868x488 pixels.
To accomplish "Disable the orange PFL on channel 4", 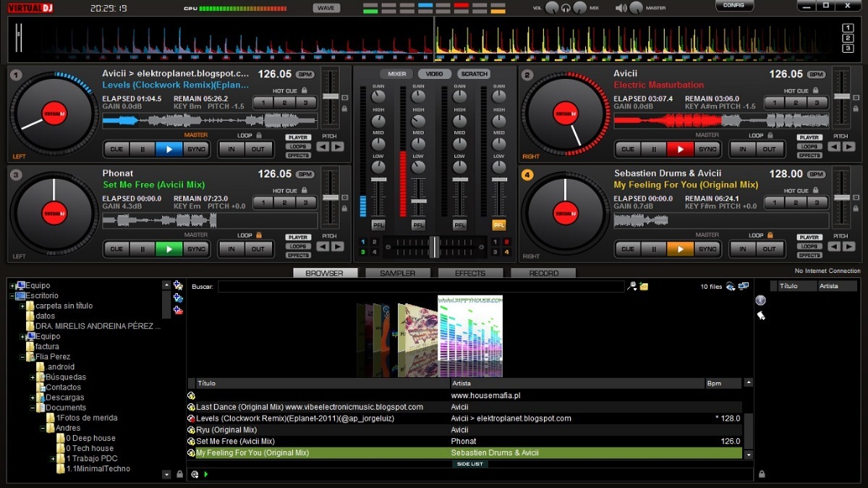I will [499, 225].
